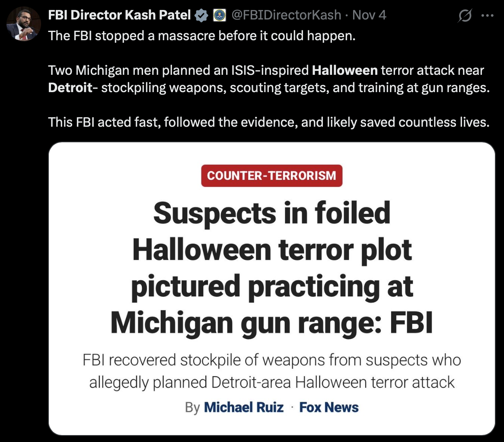The width and height of the screenshot is (504, 442).
Task: Tap the gray Grok slashed-circle icon
Action: tap(465, 15)
